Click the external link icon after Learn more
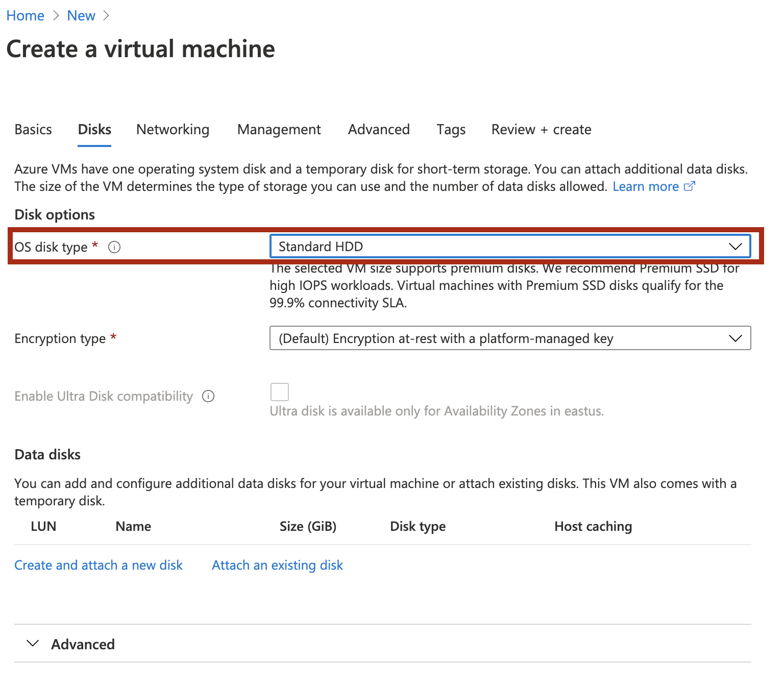The image size is (784, 685). click(690, 186)
